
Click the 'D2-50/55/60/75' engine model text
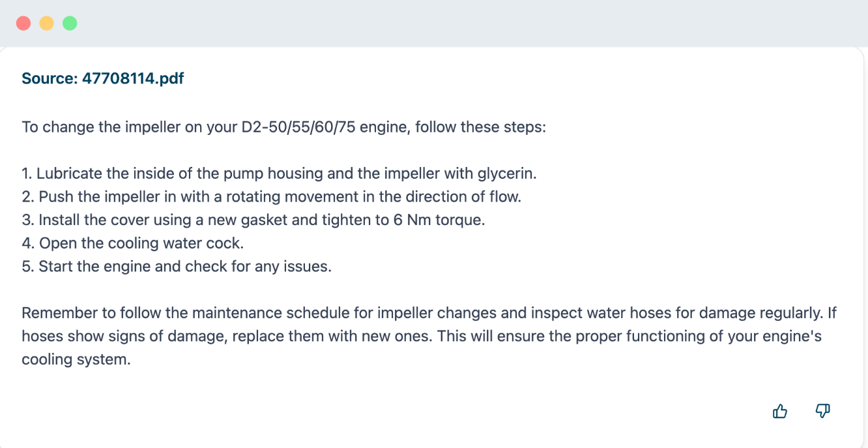(x=298, y=127)
